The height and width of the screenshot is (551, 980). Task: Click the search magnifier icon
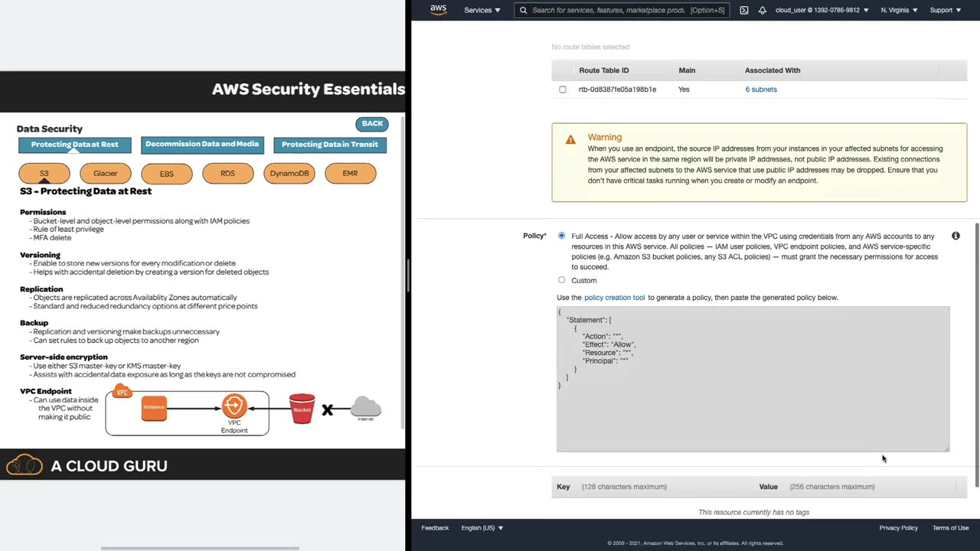(x=523, y=10)
